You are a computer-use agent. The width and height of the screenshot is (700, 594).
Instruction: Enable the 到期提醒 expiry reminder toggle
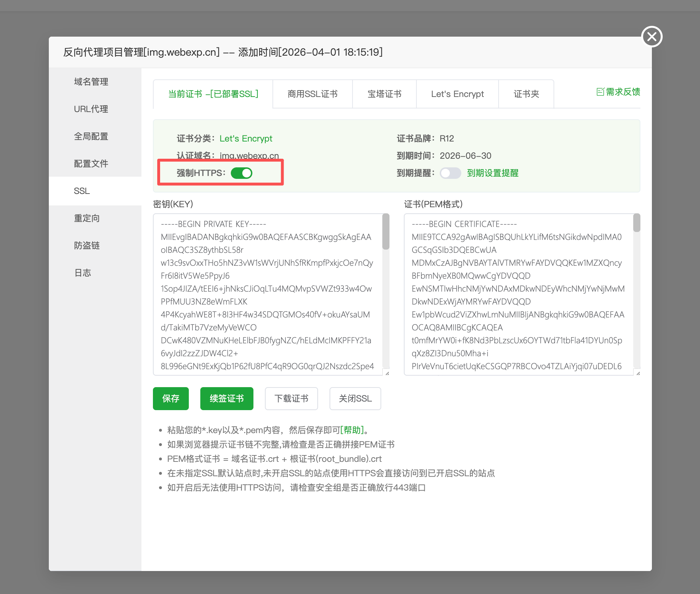click(x=450, y=173)
